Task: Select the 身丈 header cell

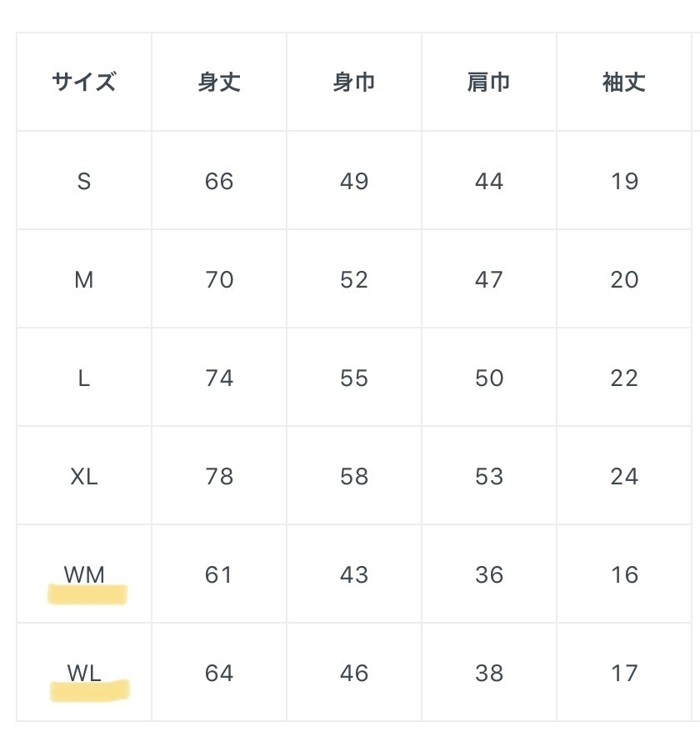Action: coord(219,83)
